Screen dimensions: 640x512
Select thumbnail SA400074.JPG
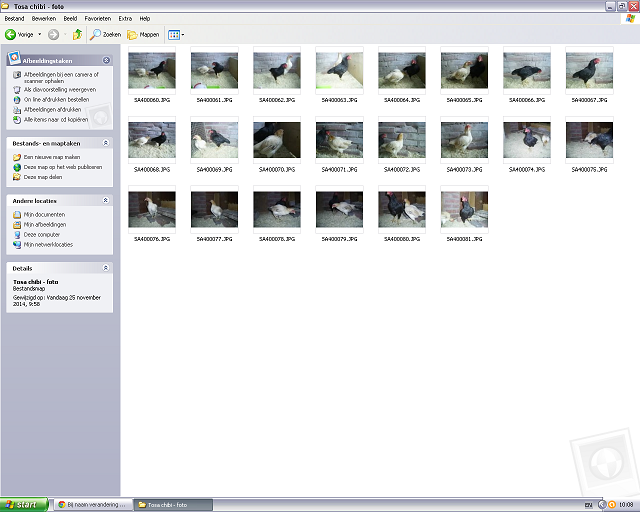[x=527, y=140]
